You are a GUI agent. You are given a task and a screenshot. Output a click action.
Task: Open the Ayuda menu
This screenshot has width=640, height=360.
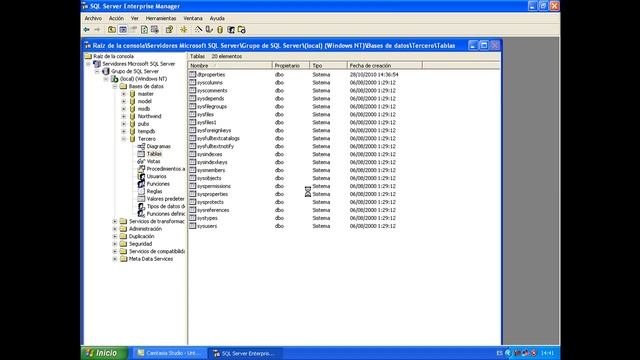tap(217, 18)
